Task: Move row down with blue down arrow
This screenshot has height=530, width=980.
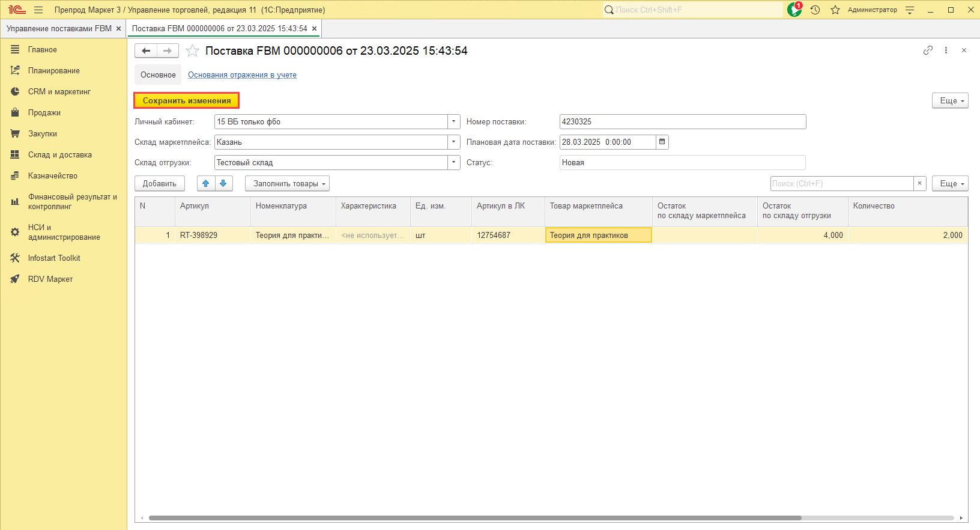Action: [223, 184]
